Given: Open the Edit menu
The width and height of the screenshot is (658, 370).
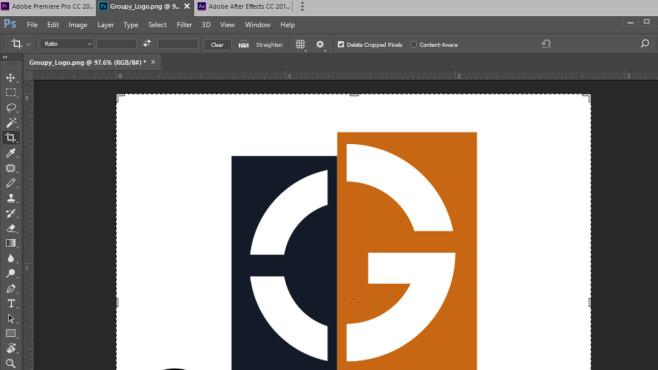Looking at the screenshot, I should click(x=53, y=25).
